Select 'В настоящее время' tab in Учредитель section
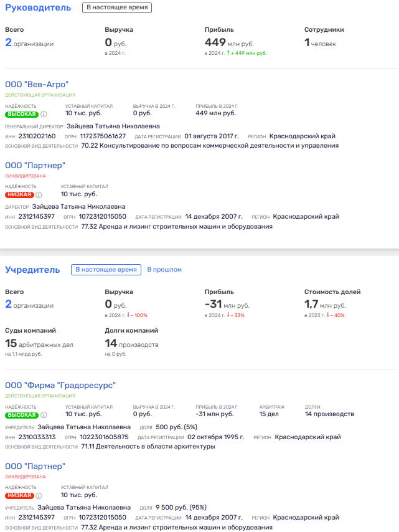 106,269
